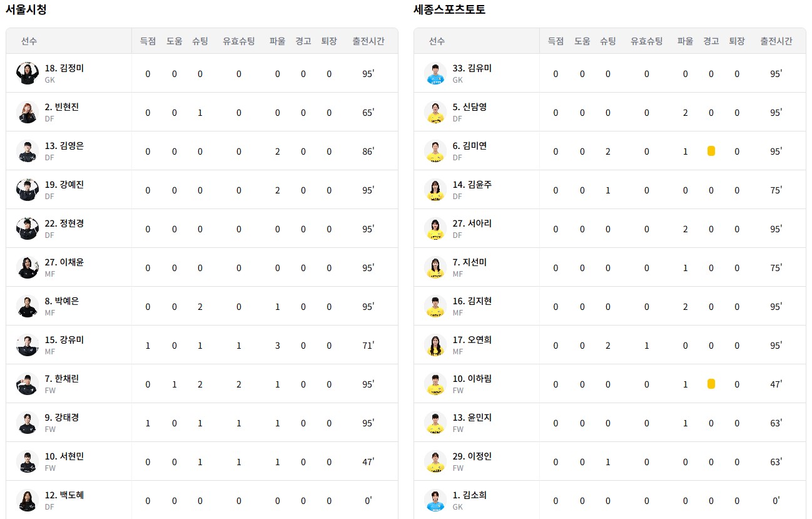Click 박예은's shot count of 2
Viewport: 812px width, 519px height.
[x=200, y=307]
